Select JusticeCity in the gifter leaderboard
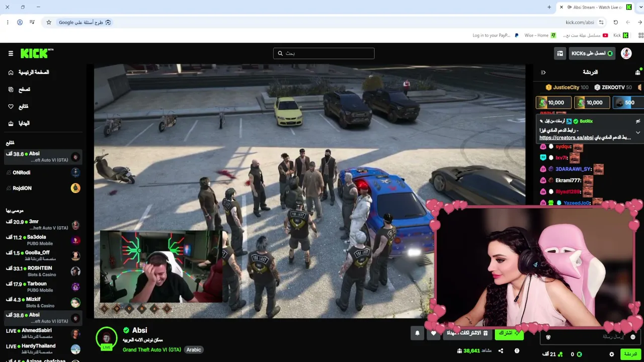 567,87
